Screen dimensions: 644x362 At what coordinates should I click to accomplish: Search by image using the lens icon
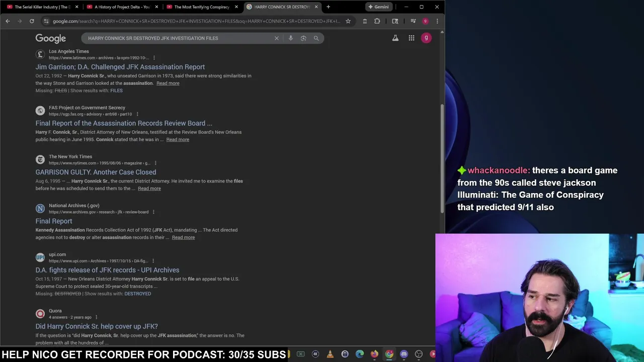pos(303,38)
